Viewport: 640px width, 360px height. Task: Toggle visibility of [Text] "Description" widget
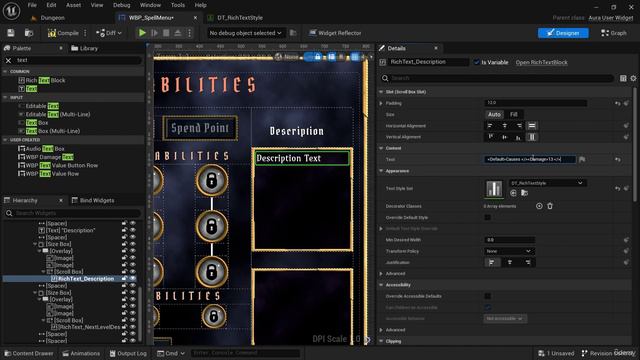tap(133, 230)
